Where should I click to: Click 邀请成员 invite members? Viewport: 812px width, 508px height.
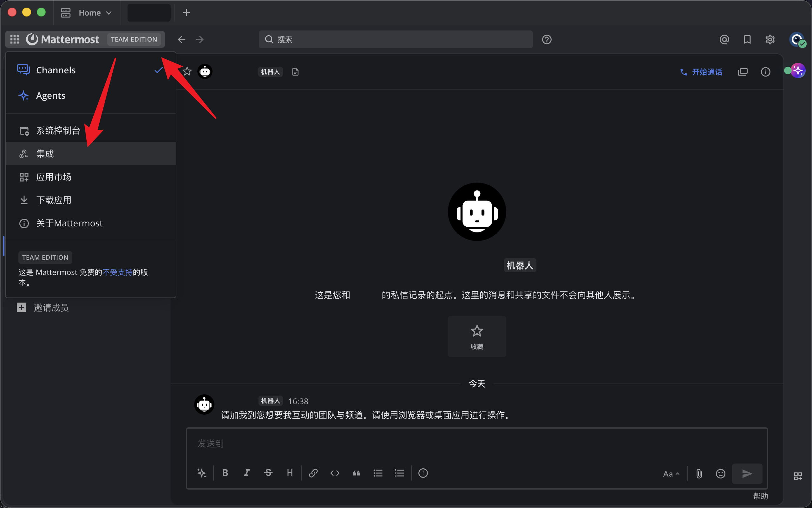[x=43, y=307]
